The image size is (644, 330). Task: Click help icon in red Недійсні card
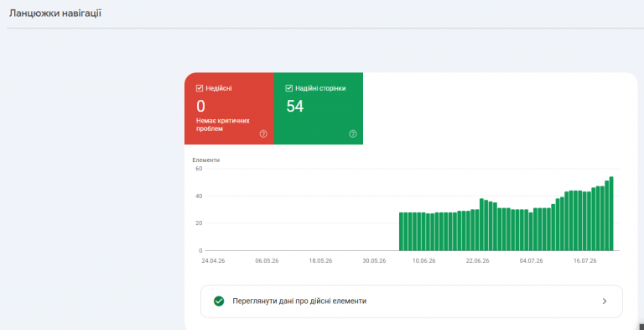tap(263, 134)
